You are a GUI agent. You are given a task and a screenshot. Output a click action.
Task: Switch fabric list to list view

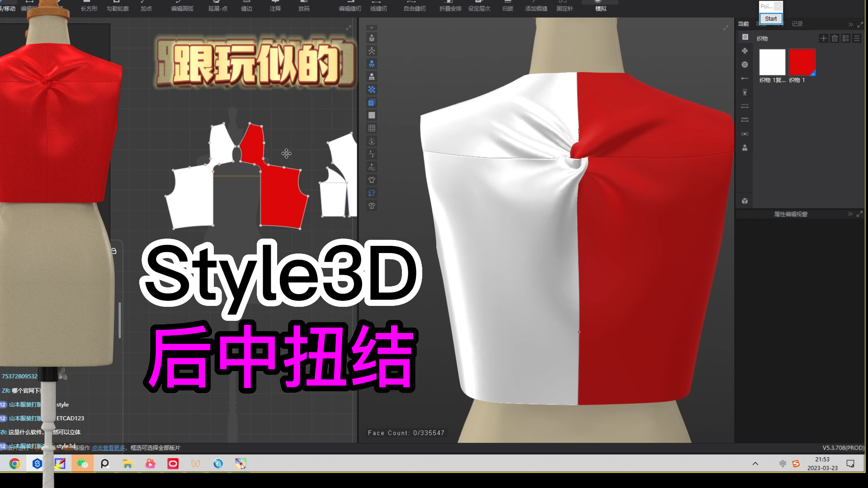[x=857, y=38]
